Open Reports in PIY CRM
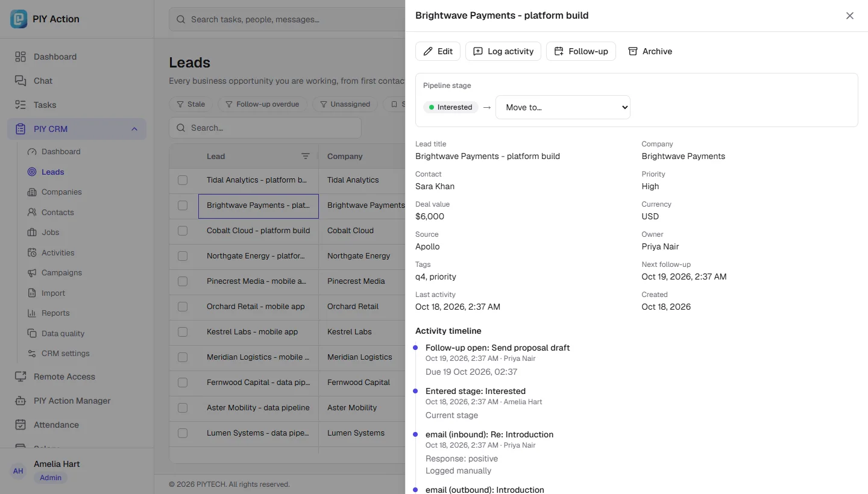 tap(84, 313)
